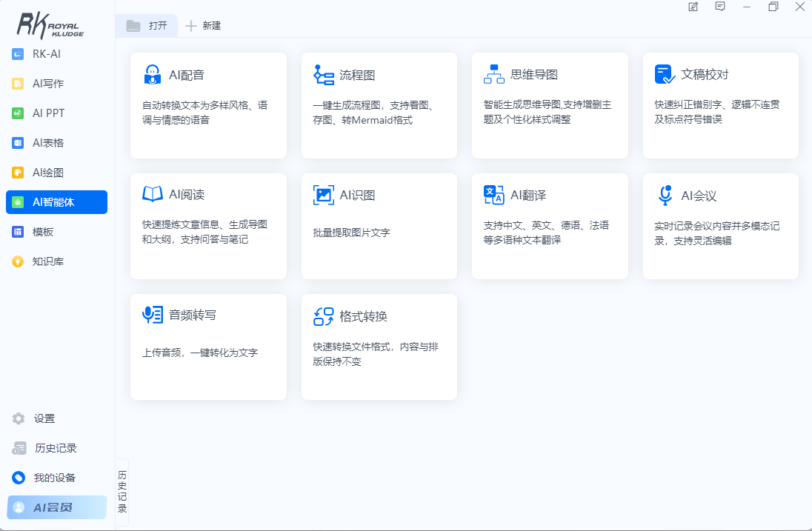
Task: Click the 知识库 lightbulb icon
Action: (x=18, y=261)
